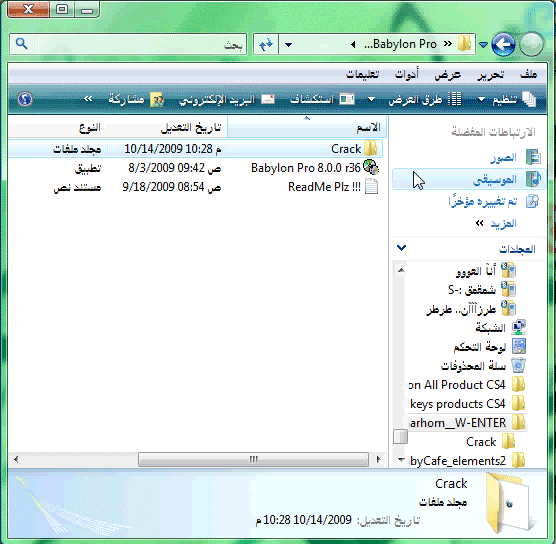
Task: Open the طرق العرض dropdown arrow
Action: click(x=371, y=100)
